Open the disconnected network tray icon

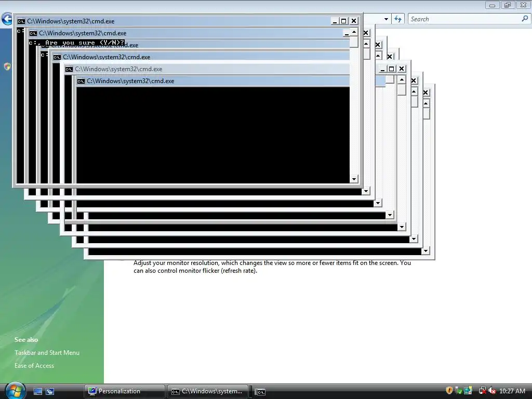click(482, 391)
